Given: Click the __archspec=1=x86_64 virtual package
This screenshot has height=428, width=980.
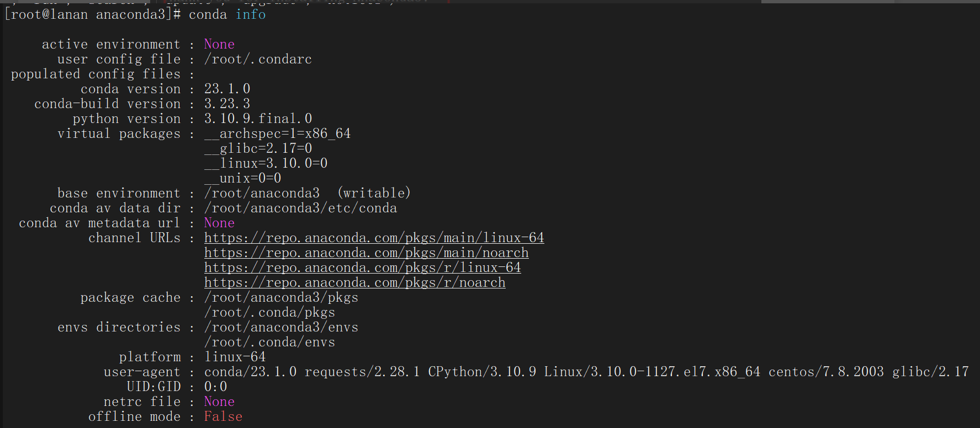Looking at the screenshot, I should pyautogui.click(x=277, y=133).
